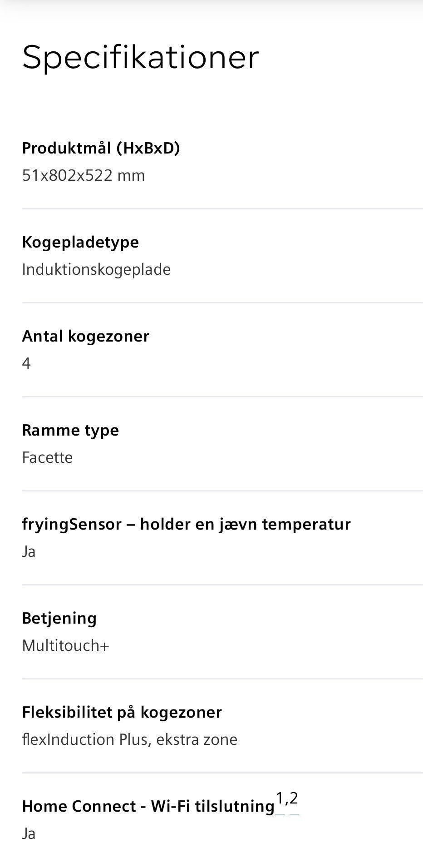Image resolution: width=423 pixels, height=868 pixels.
Task: Click the fryingSensor temperature label
Action: pos(186,524)
